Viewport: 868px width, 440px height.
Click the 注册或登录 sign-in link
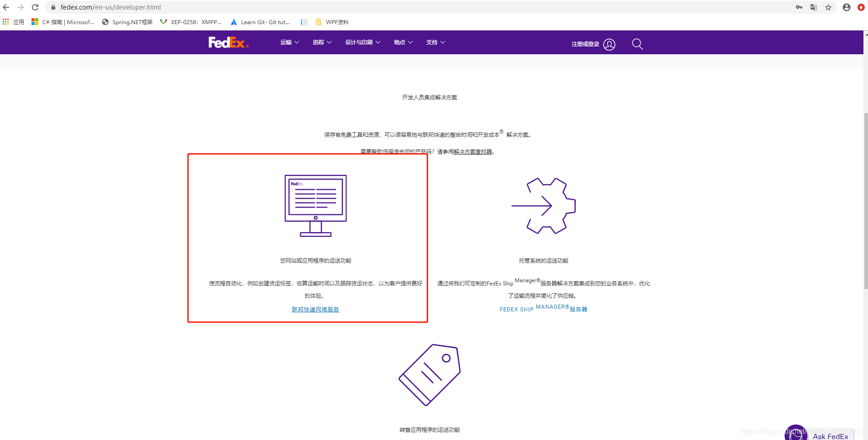pos(585,44)
